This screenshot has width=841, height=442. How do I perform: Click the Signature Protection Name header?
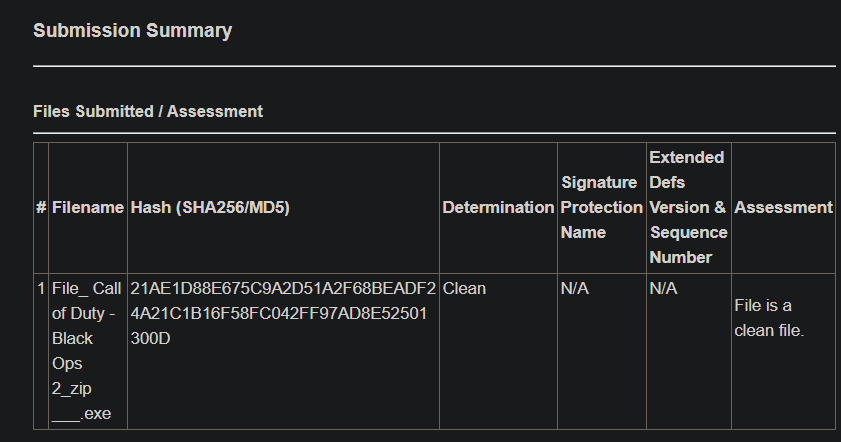point(599,207)
